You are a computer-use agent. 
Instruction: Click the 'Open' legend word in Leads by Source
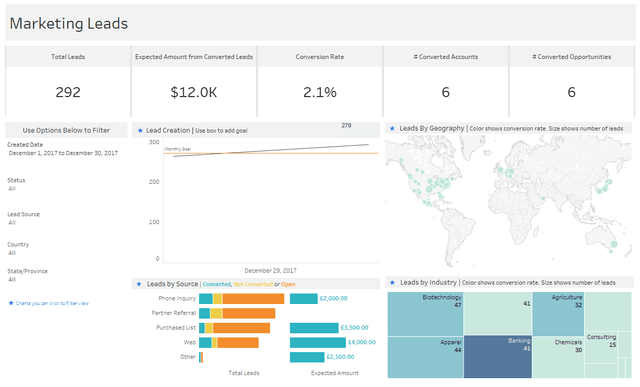click(x=288, y=285)
